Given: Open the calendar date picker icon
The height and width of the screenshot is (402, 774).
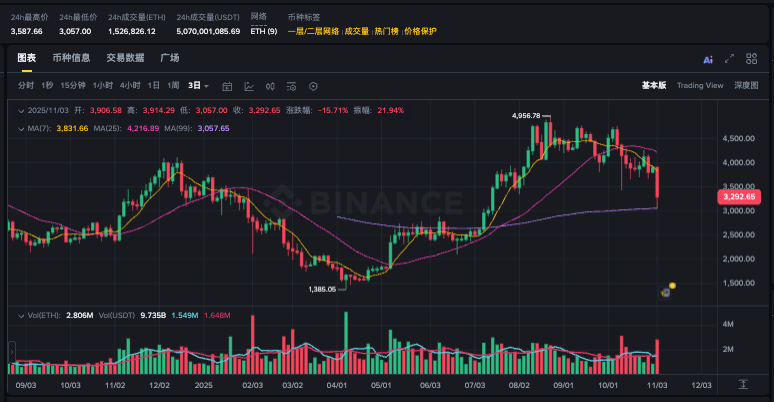Looking at the screenshot, I should tap(227, 86).
